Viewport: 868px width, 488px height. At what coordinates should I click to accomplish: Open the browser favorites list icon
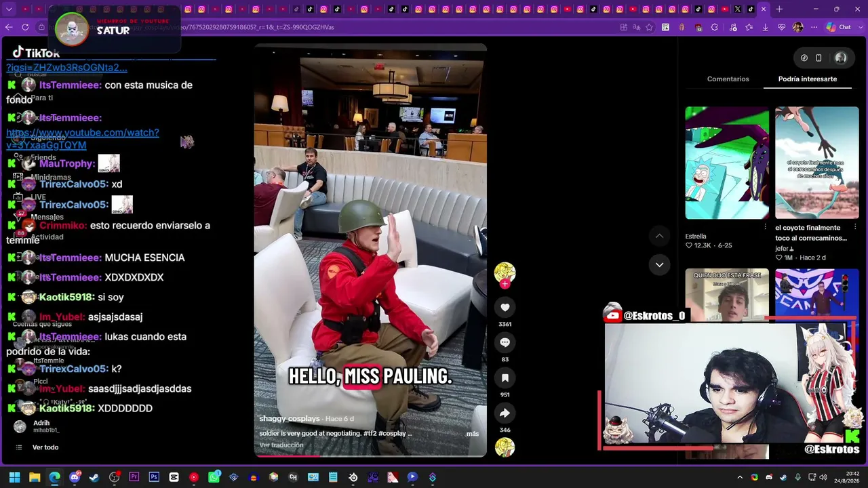click(749, 27)
